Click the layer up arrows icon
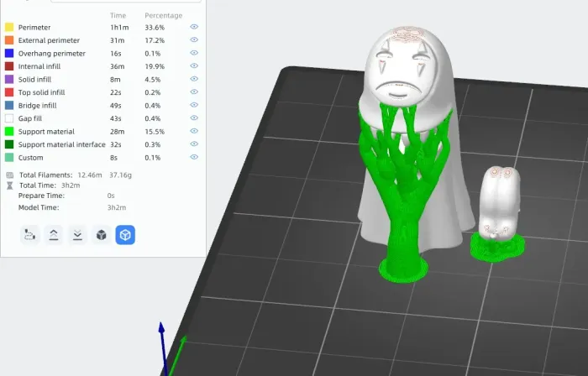The height and width of the screenshot is (376, 588). pos(54,235)
